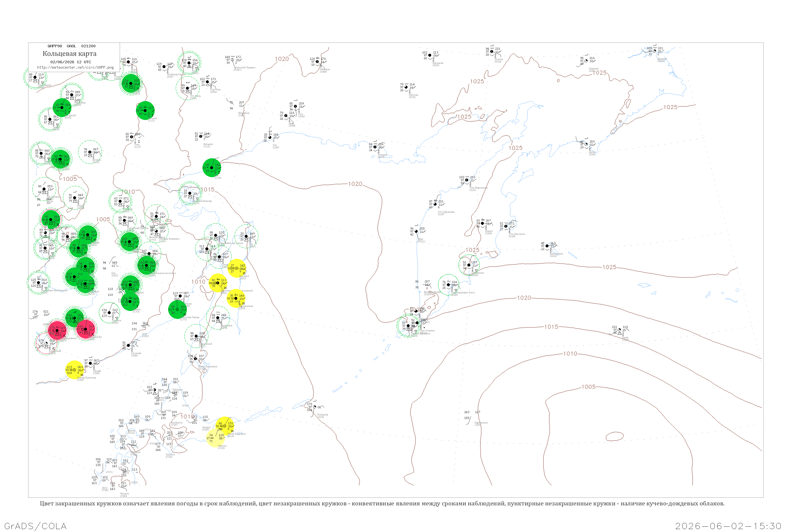Select green circle at Советская Гавань
Viewport: 798px width, 532px height.
point(177,309)
